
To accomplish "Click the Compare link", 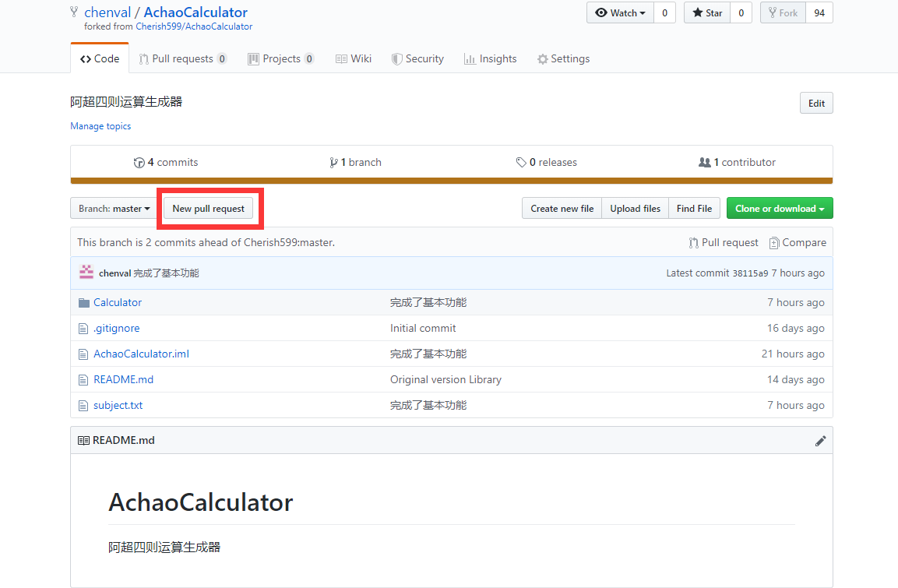I will pos(798,243).
